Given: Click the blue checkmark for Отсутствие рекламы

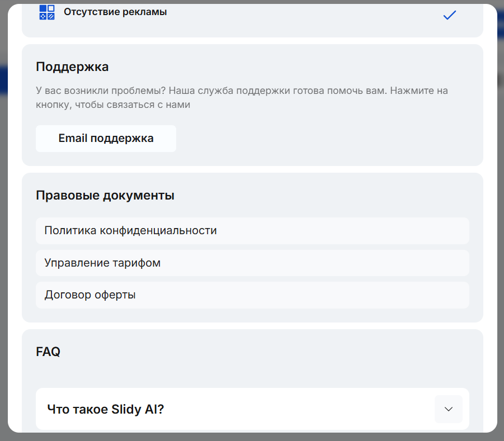Looking at the screenshot, I should 450,16.
